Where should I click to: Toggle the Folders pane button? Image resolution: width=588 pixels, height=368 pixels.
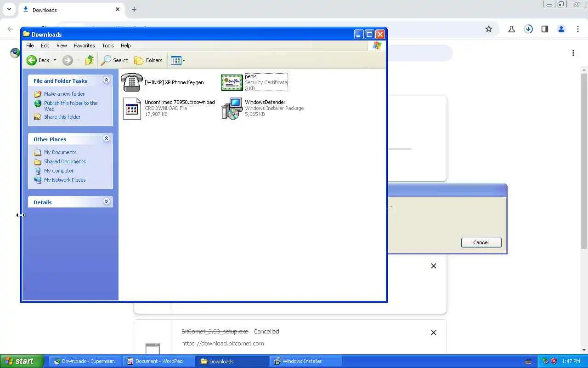point(148,60)
